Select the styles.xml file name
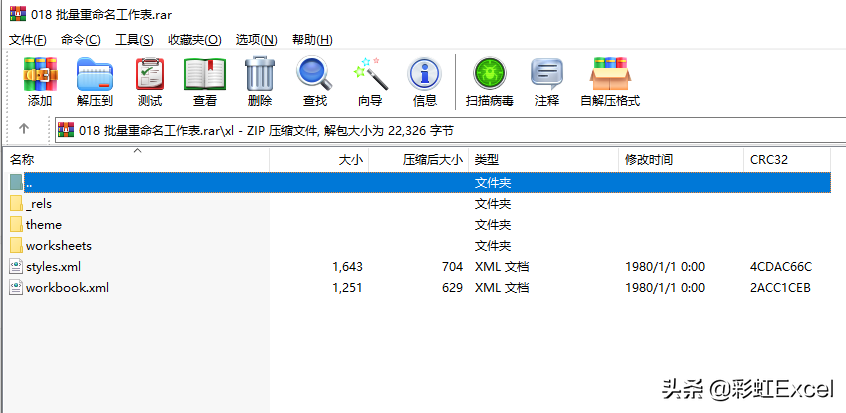 (53, 267)
